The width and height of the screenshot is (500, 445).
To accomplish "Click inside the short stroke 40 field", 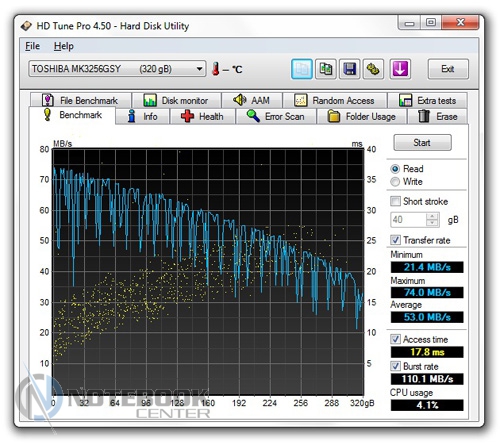I will coord(409,220).
